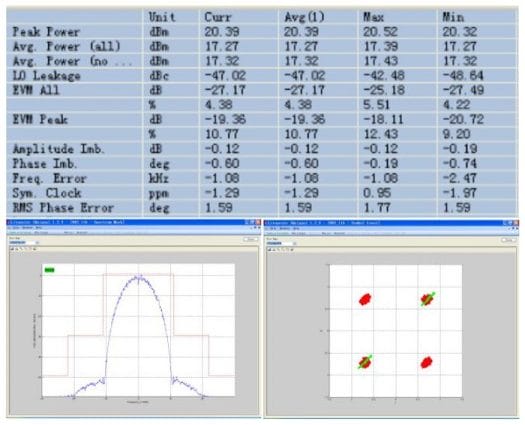
Task: Select Sym. Clock Min value -1.97
Action: [x=459, y=193]
